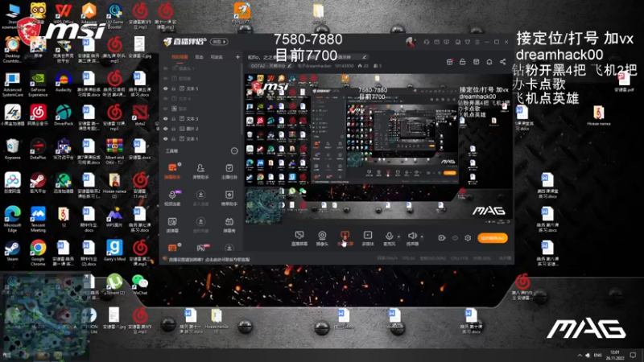Show the 文本 4 source layer

pyautogui.click(x=166, y=98)
